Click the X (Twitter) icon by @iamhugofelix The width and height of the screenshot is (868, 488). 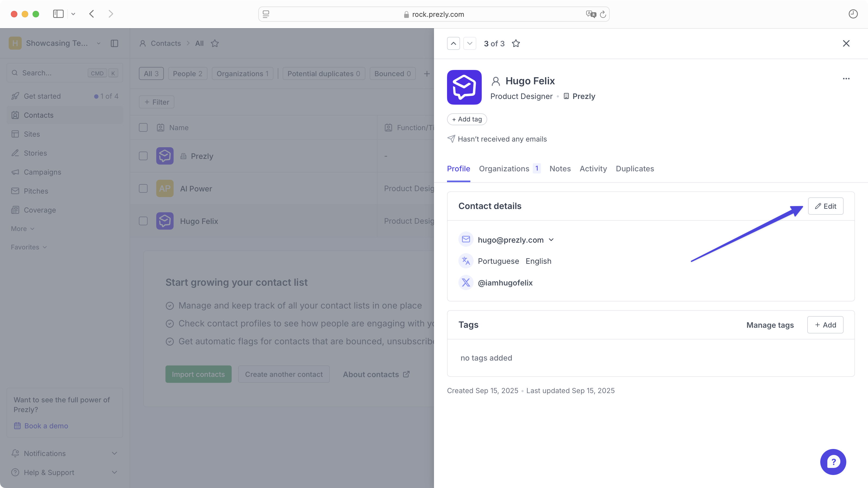[466, 282]
